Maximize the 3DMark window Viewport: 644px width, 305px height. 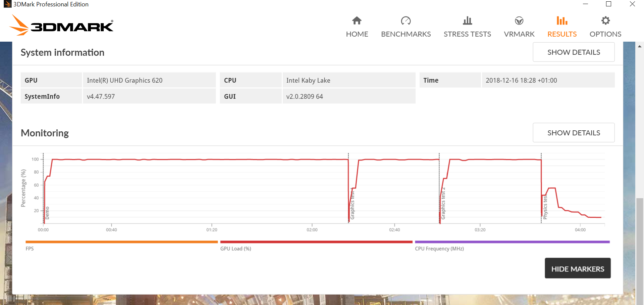click(609, 4)
